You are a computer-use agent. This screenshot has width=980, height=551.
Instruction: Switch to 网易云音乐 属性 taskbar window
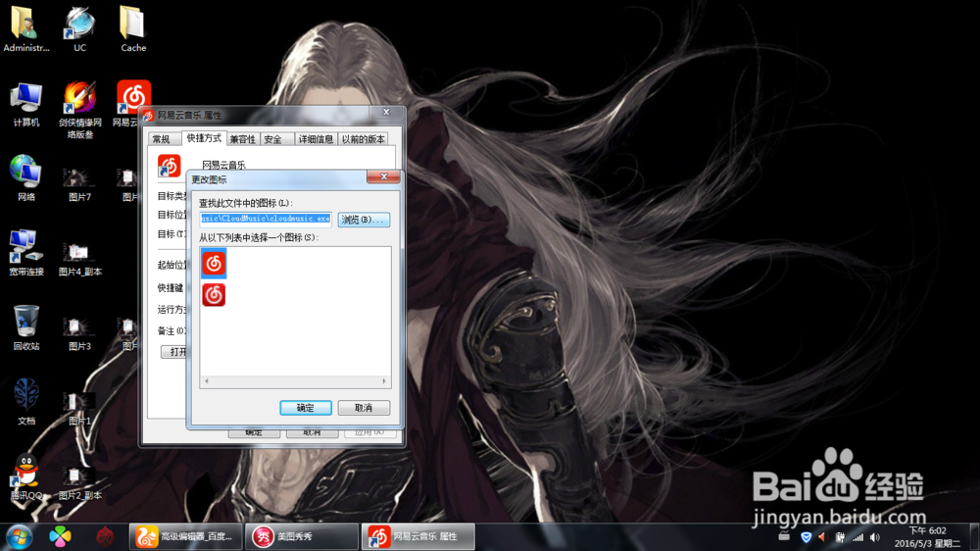pyautogui.click(x=418, y=536)
